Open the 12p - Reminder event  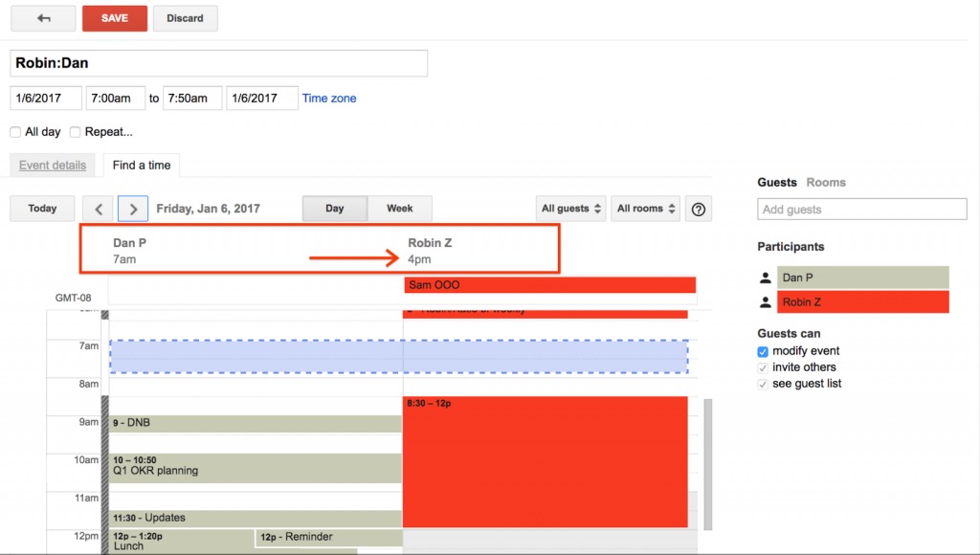click(x=329, y=538)
